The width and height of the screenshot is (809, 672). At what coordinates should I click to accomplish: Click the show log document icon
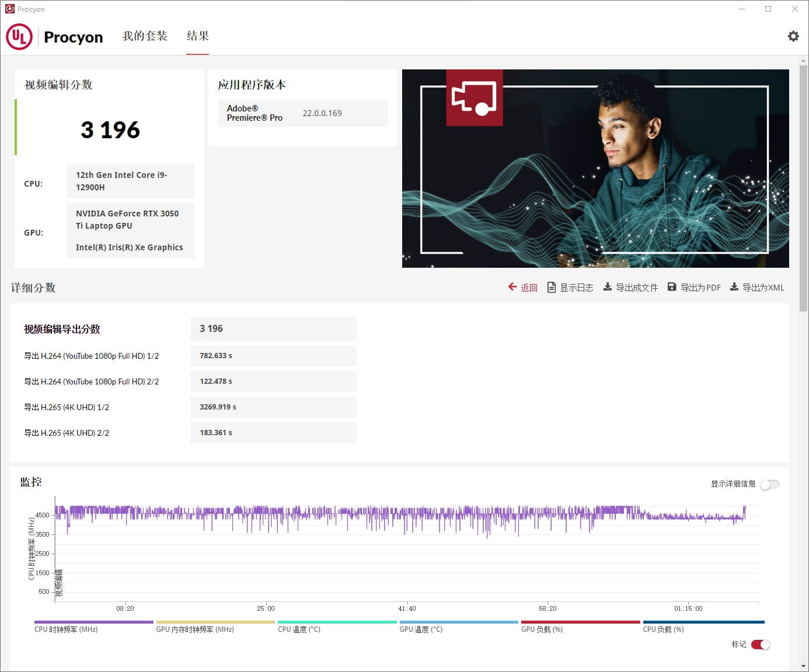551,287
